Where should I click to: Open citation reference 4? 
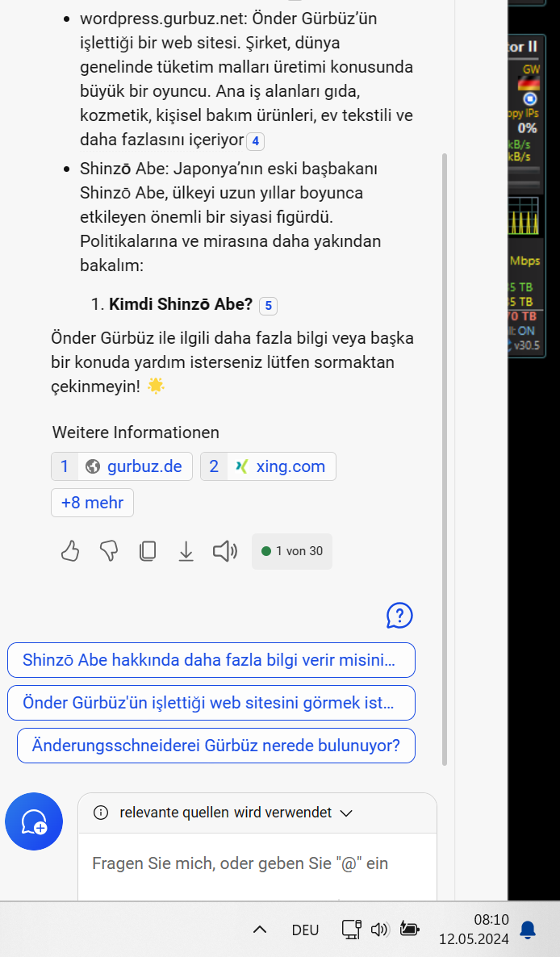[x=255, y=141]
